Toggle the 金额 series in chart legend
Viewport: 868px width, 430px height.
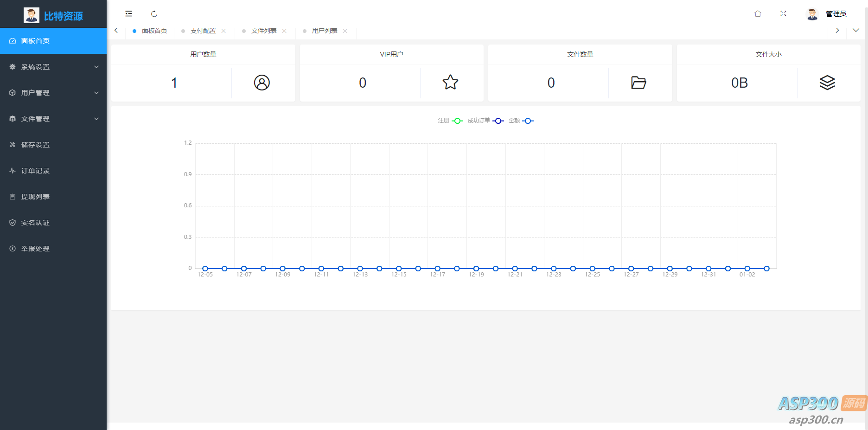[521, 121]
